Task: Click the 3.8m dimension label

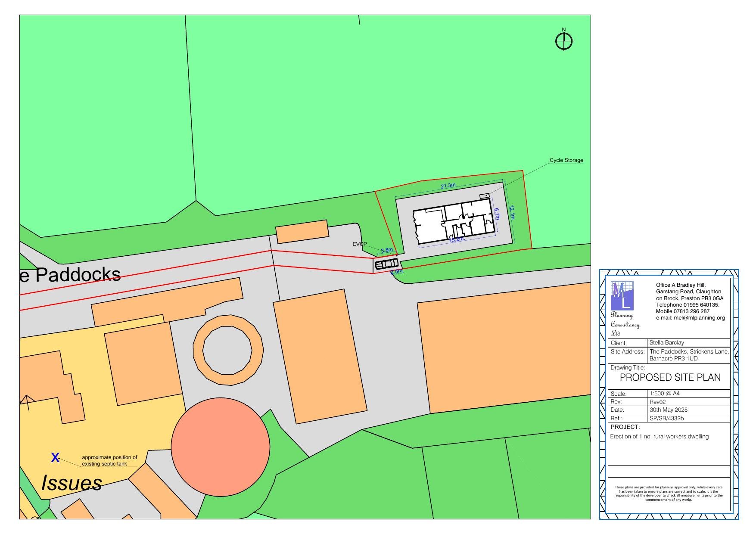Action: [x=386, y=250]
